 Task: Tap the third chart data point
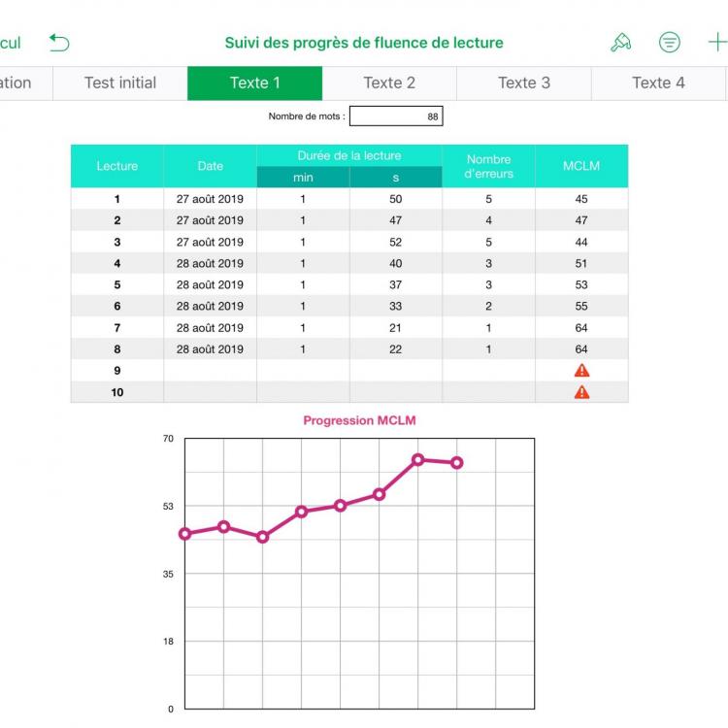262,537
